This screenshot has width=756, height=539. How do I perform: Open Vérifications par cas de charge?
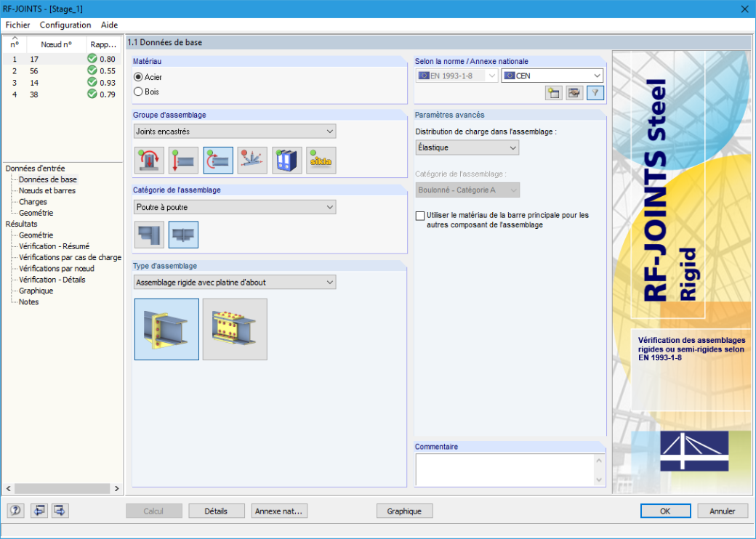coord(70,257)
